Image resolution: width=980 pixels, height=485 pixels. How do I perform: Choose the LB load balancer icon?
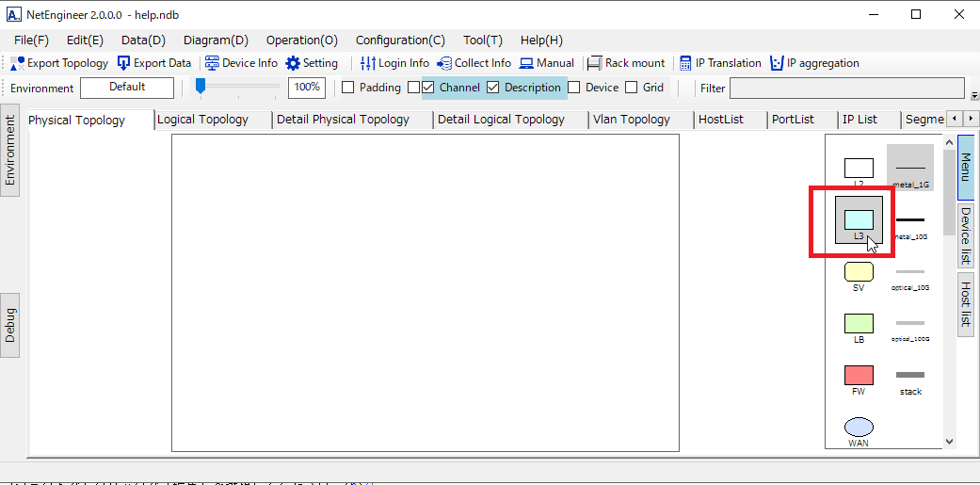tap(859, 323)
